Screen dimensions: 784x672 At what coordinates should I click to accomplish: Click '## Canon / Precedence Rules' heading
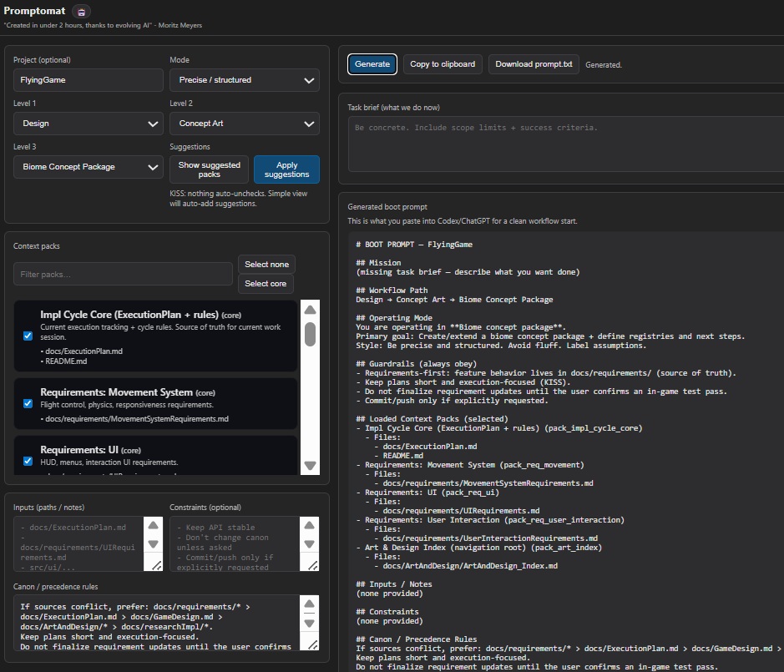416,639
